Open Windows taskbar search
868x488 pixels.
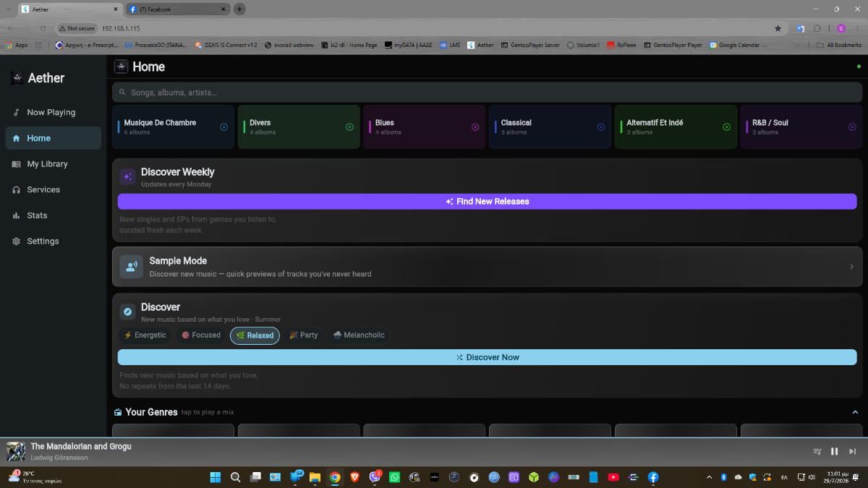[235, 477]
